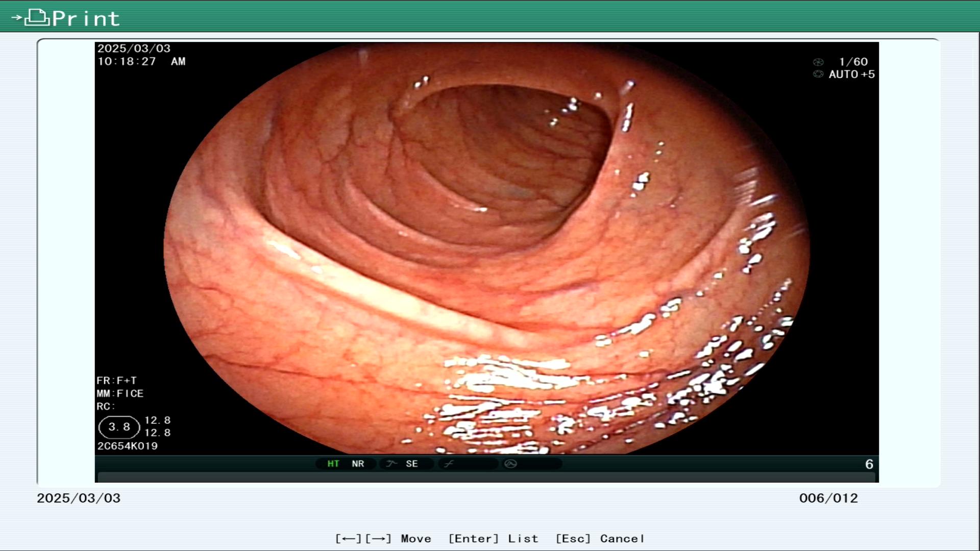Toggle the NR noise reduction indicator
The width and height of the screenshot is (980, 551).
358,464
